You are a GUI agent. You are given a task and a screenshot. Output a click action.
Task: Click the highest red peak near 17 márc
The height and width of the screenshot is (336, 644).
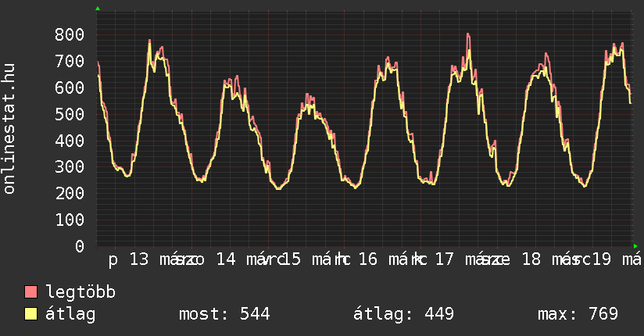468,34
